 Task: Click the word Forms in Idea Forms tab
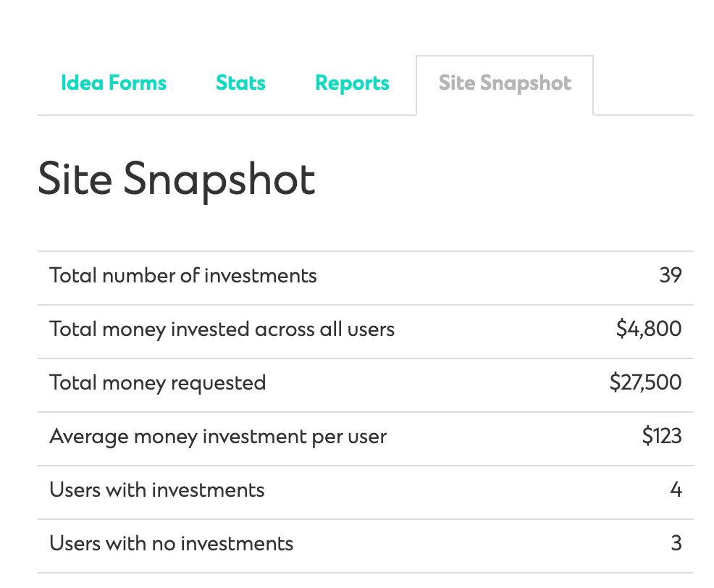[138, 83]
